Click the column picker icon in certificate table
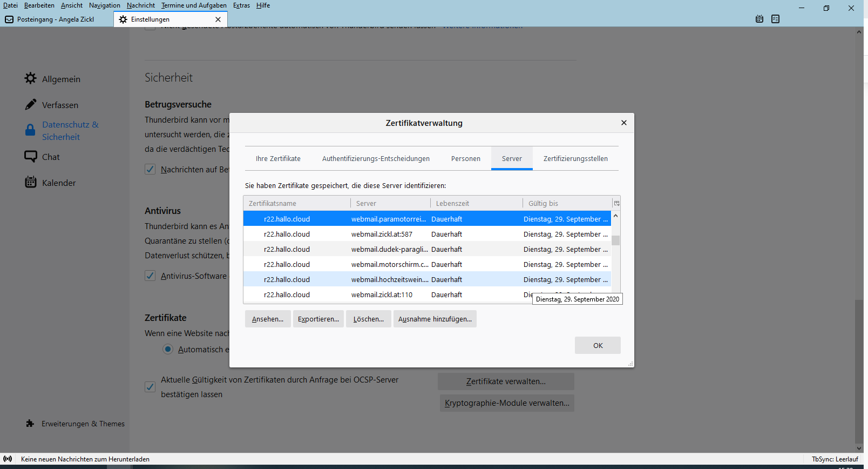 tap(616, 203)
